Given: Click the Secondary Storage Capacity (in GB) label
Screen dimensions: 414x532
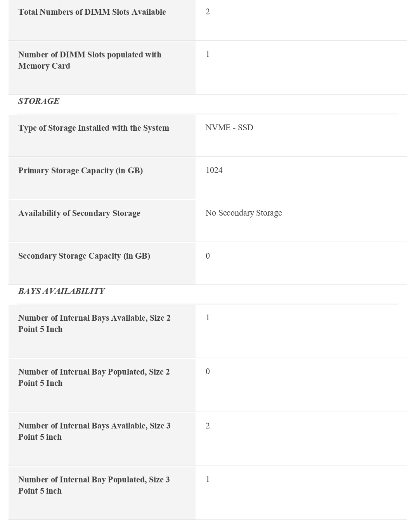Looking at the screenshot, I should [84, 256].
